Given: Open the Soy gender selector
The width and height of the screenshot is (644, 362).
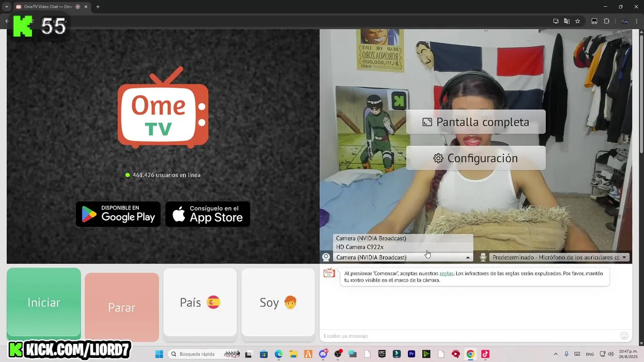Looking at the screenshot, I should 278,302.
